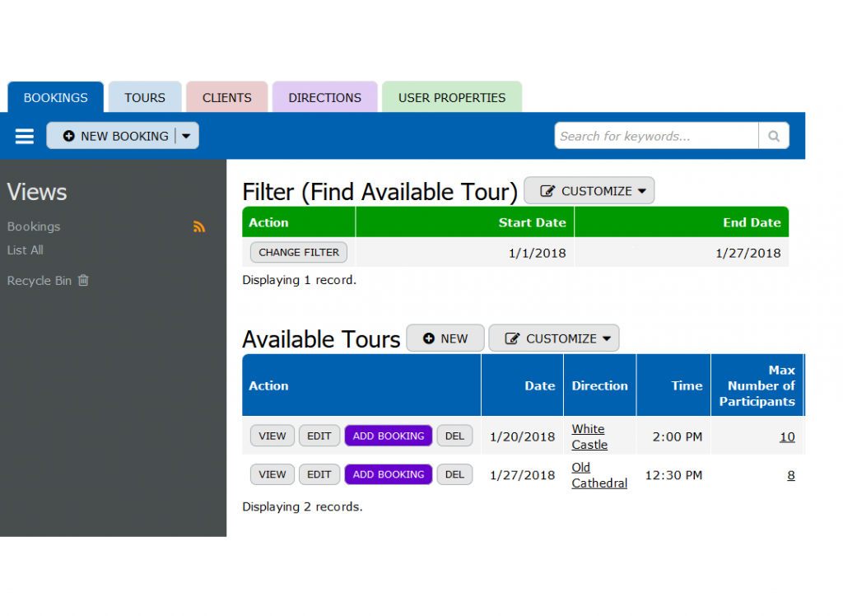843x616 pixels.
Task: Click New button beside Available Tours
Action: (x=445, y=338)
